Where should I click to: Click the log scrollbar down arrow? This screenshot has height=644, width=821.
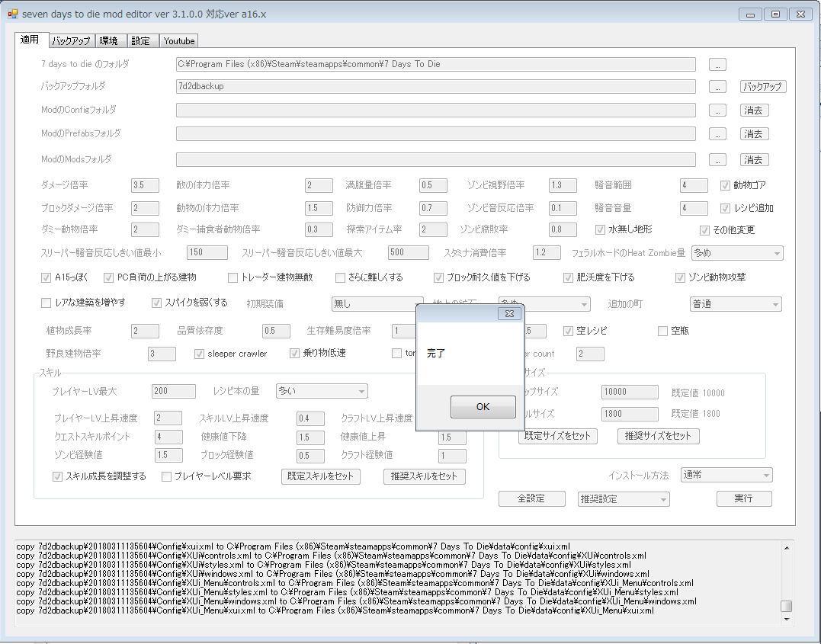point(787,620)
